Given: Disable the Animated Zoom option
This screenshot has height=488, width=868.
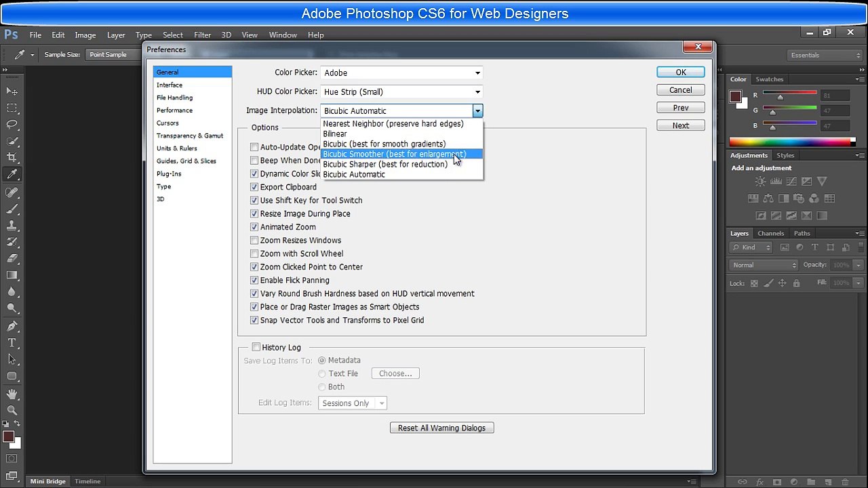Looking at the screenshot, I should click(254, 227).
